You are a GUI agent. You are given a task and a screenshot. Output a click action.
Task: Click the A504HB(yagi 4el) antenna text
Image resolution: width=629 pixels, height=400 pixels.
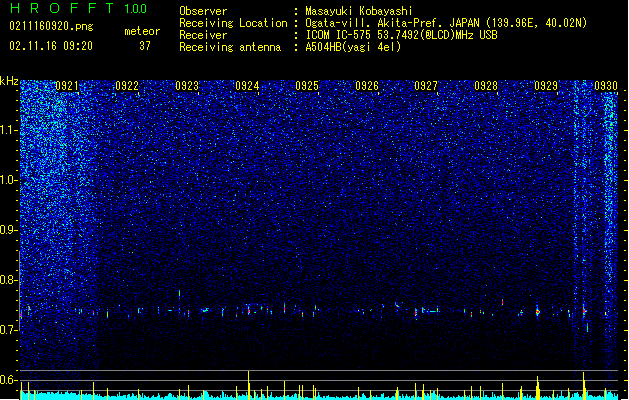[x=353, y=47]
